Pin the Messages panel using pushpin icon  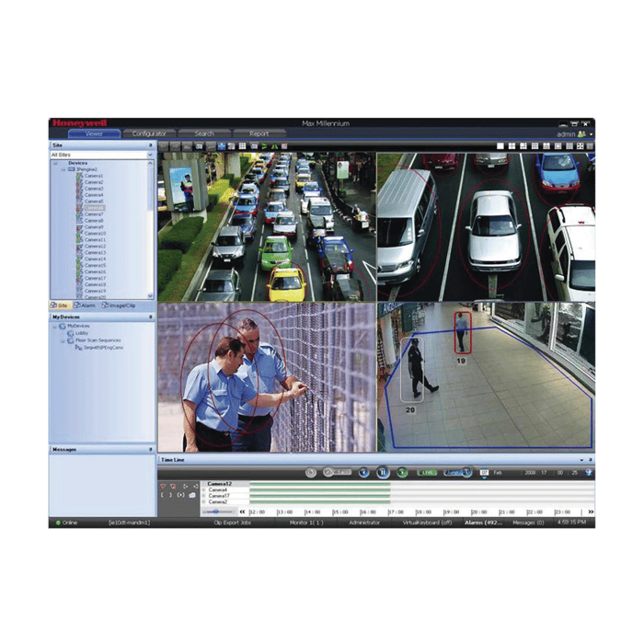tap(150, 450)
